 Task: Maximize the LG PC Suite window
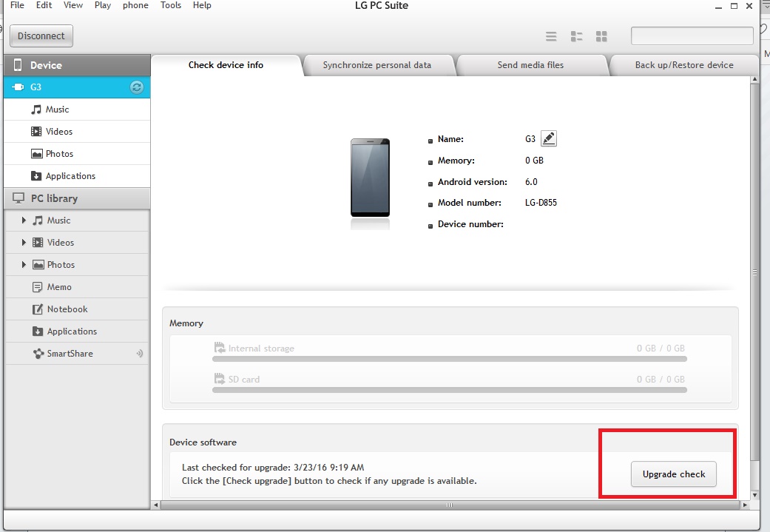click(734, 6)
